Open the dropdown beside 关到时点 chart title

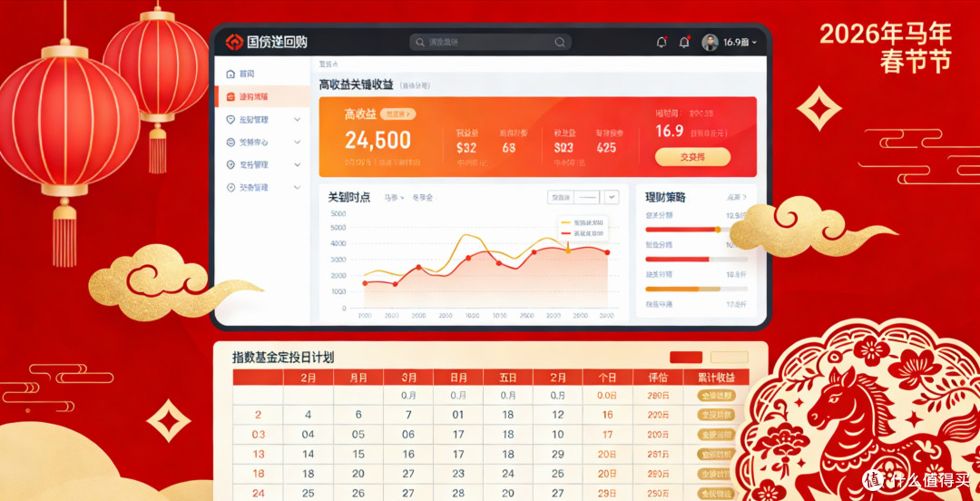394,198
